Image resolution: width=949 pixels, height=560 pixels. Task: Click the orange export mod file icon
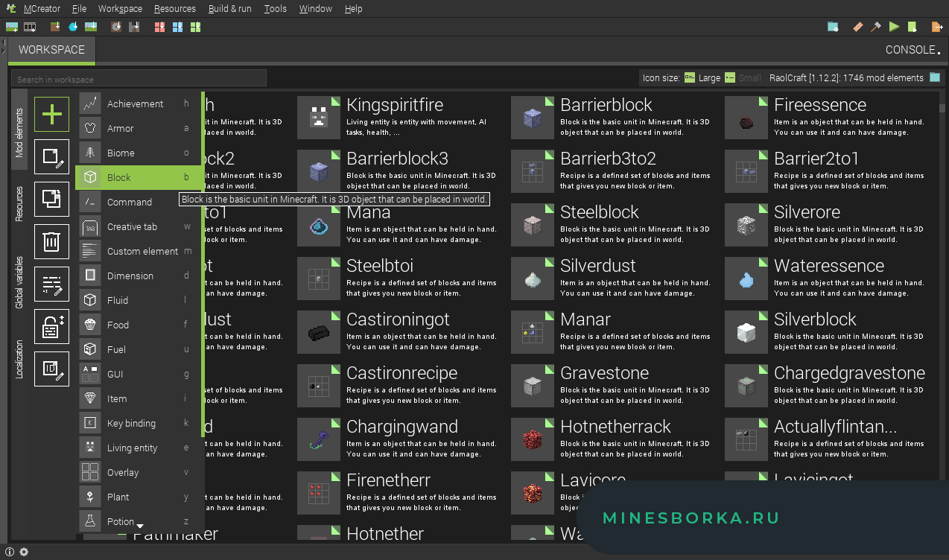[x=936, y=27]
